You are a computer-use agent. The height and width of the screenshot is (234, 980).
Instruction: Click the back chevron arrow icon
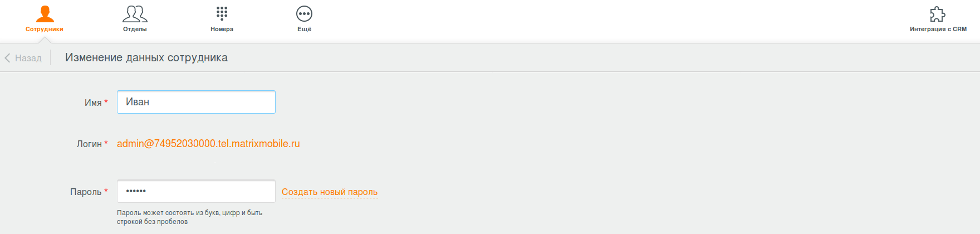coord(8,57)
